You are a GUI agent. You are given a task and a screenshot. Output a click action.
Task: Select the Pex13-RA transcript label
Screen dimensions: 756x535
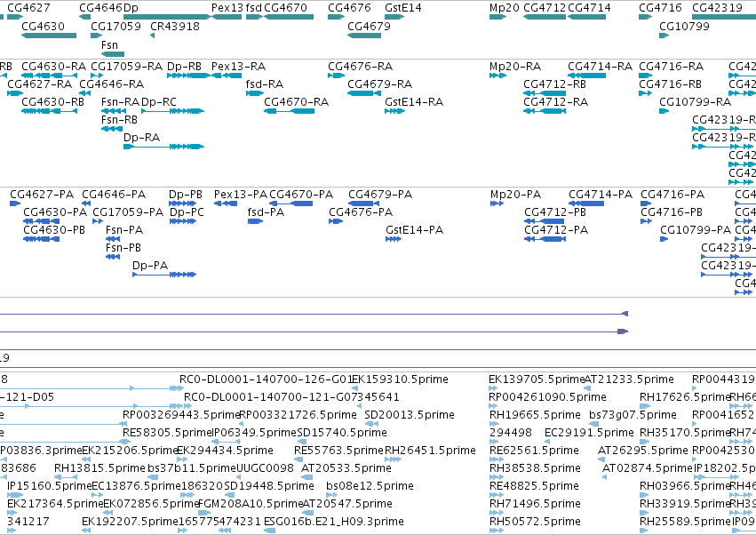pyautogui.click(x=238, y=66)
